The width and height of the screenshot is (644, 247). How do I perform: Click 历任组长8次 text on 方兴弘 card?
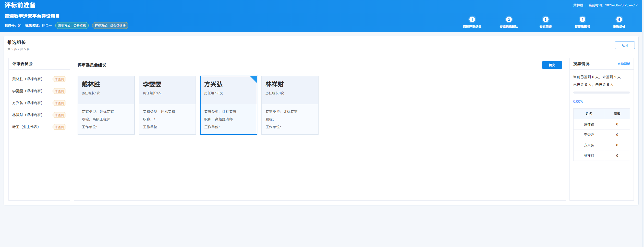point(213,93)
